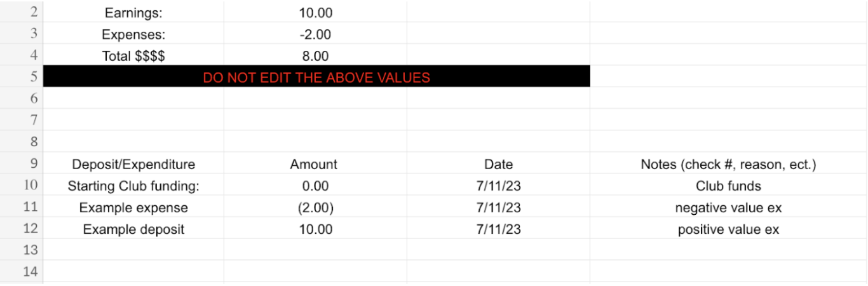Click the total value cell showing 8.00
Viewport: 868px width, 286px height.
(x=315, y=56)
